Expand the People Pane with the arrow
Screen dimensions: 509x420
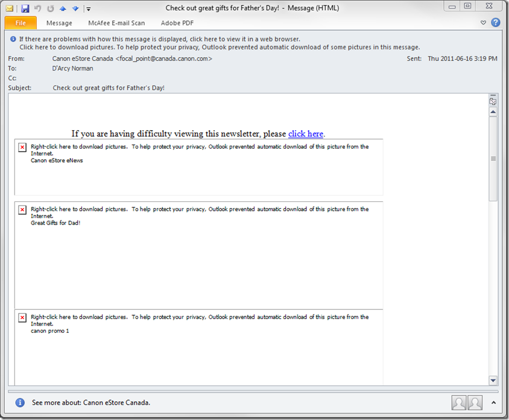(494, 403)
